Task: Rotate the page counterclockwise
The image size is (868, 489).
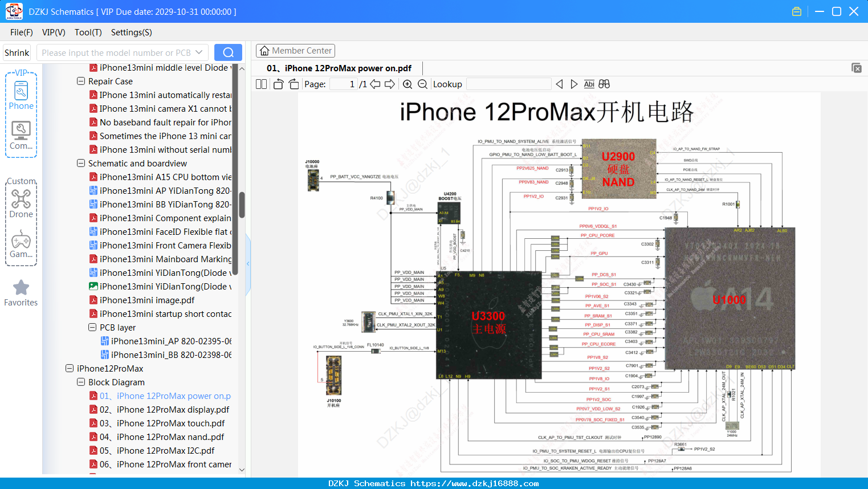Action: pos(278,84)
